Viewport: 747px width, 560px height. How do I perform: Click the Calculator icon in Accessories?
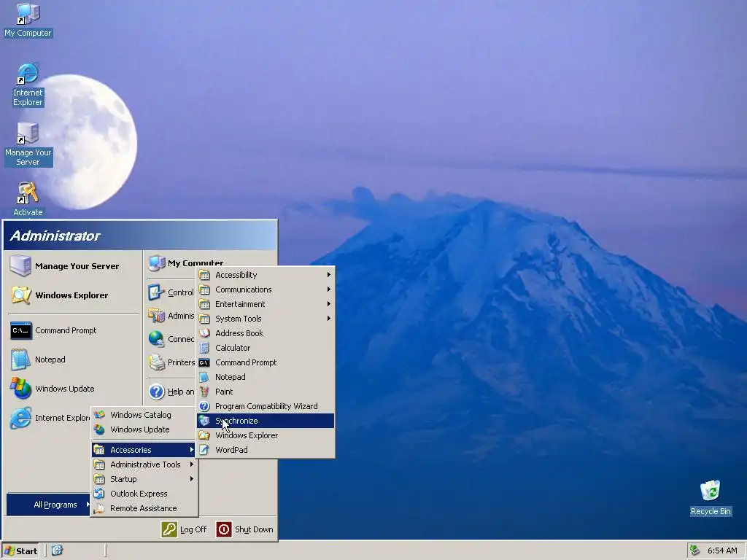[204, 348]
